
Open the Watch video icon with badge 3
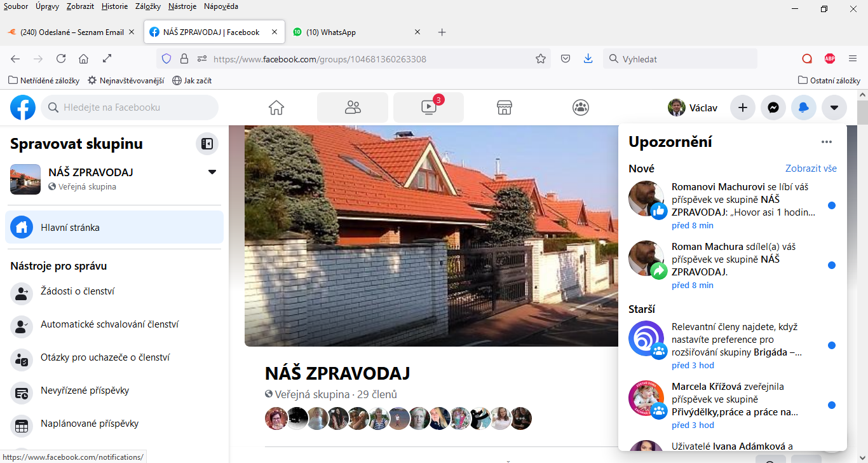[x=429, y=107]
